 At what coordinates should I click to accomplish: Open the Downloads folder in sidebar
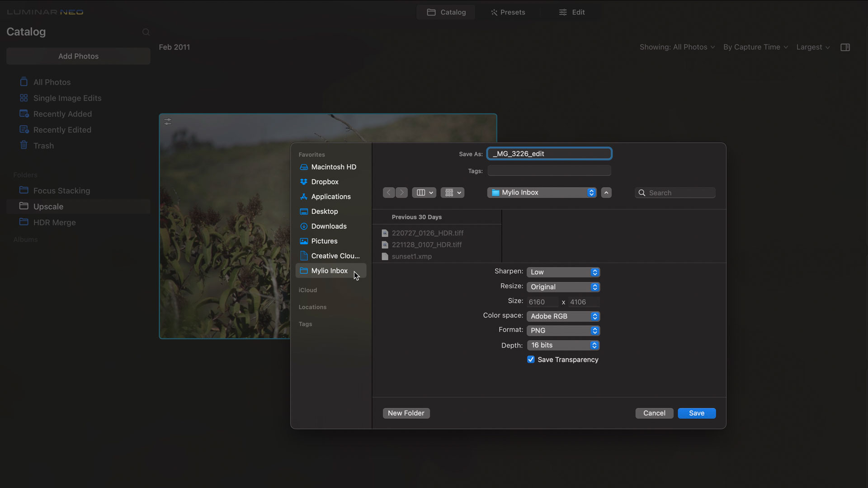coord(328,226)
